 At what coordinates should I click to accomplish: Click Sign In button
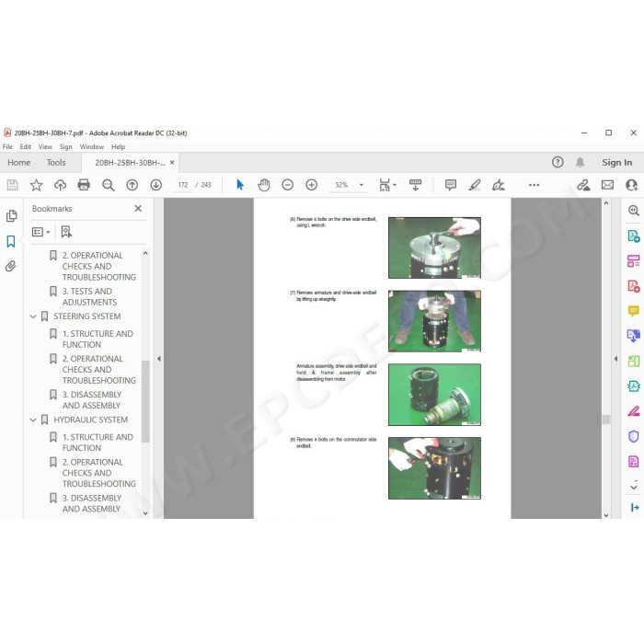coord(617,162)
